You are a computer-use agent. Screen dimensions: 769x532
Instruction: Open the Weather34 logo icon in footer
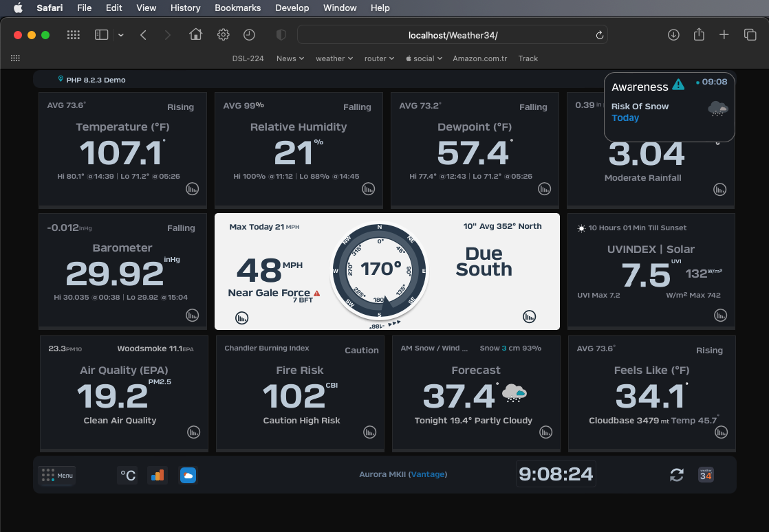pyautogui.click(x=706, y=475)
